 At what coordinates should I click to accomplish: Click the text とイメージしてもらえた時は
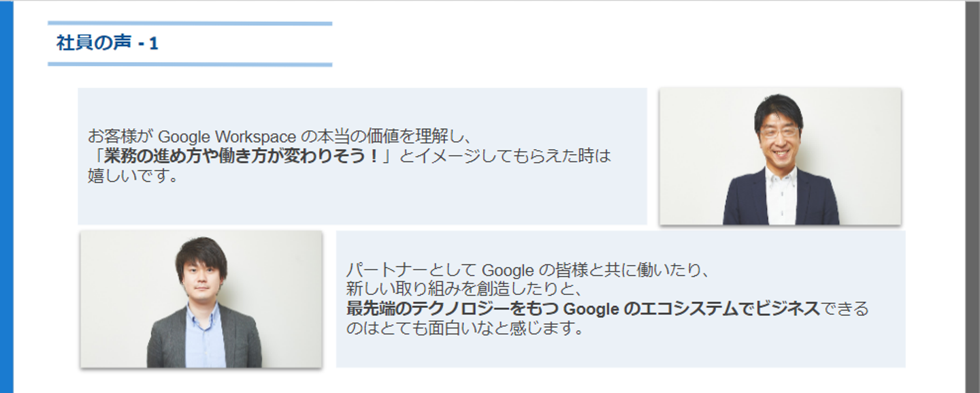(505, 157)
